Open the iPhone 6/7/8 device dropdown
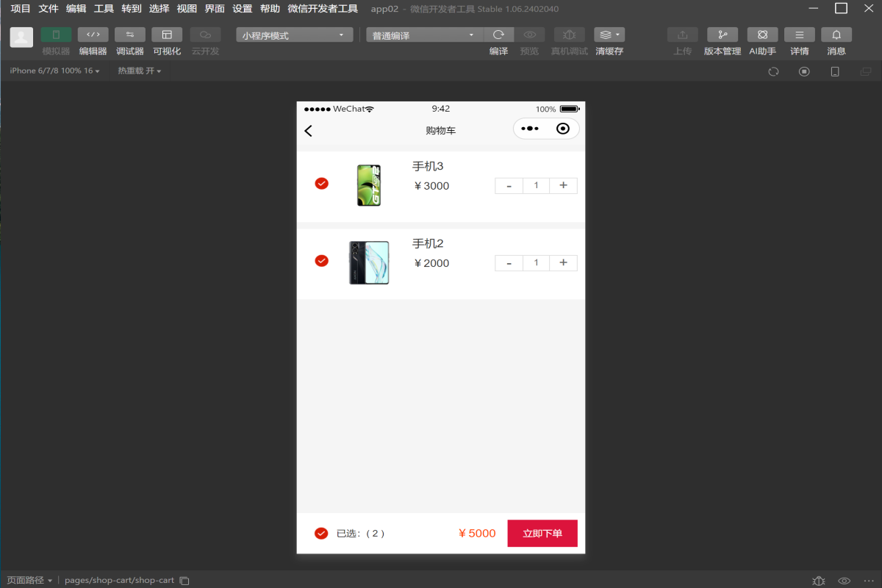882x588 pixels. [x=54, y=71]
